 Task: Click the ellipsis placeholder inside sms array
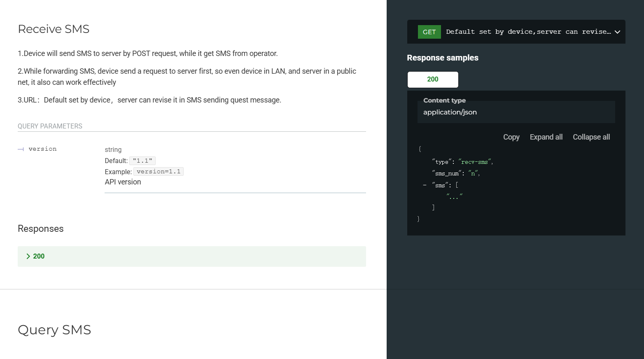coord(454,197)
